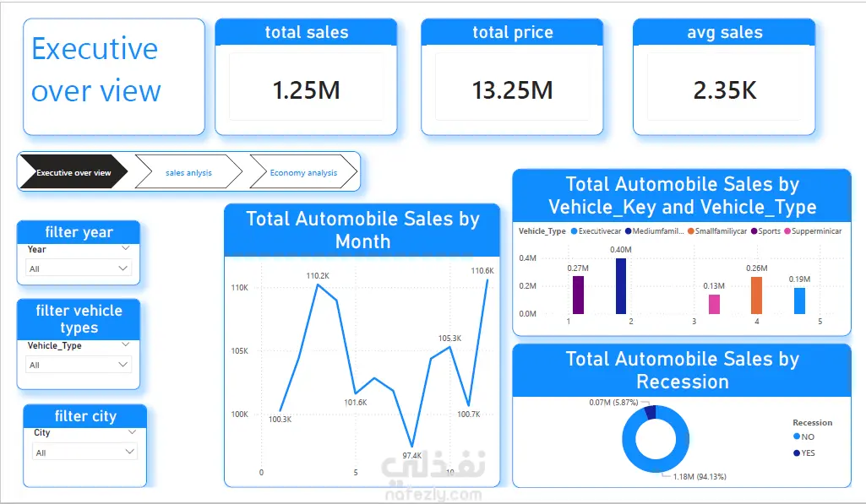
Task: Open the Vehicle_Type All dropdown
Action: [79, 365]
